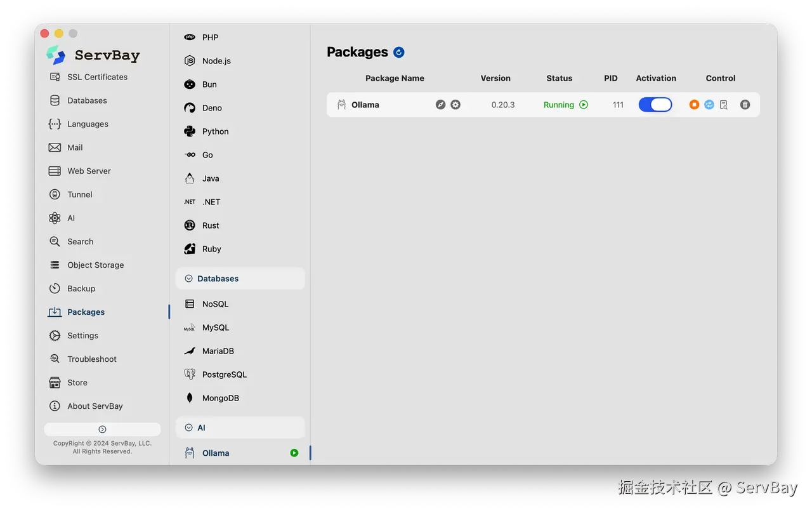The height and width of the screenshot is (511, 812).
Task: Click the Version column header
Action: click(495, 78)
